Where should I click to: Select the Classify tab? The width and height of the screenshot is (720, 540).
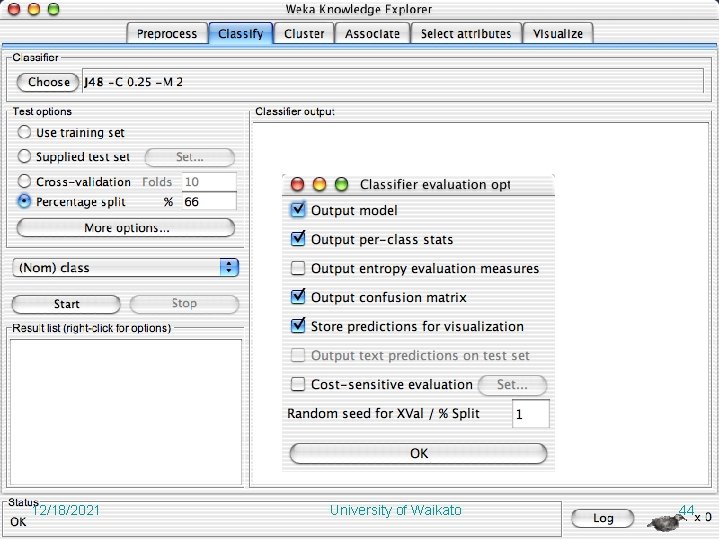pos(241,34)
